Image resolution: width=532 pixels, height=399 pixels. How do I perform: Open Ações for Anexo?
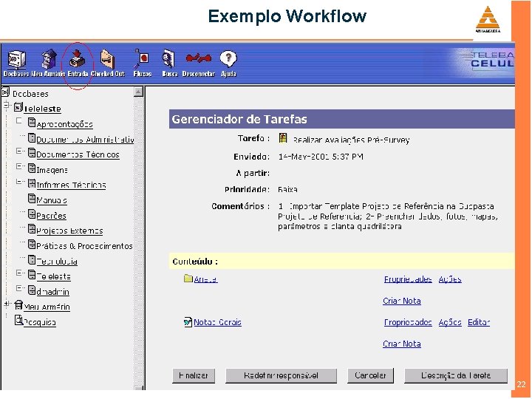(x=450, y=279)
